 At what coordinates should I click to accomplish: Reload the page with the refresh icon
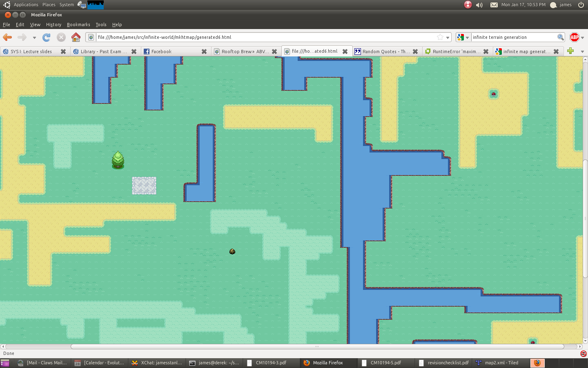(47, 37)
